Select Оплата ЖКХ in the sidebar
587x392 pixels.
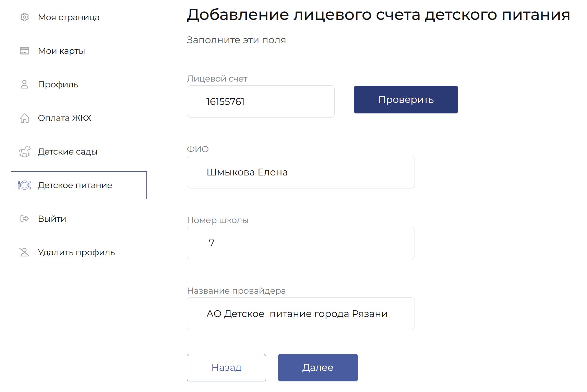click(64, 118)
